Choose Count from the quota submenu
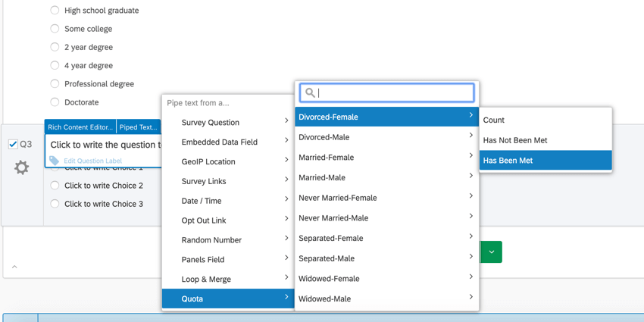The height and width of the screenshot is (322, 644). (494, 120)
